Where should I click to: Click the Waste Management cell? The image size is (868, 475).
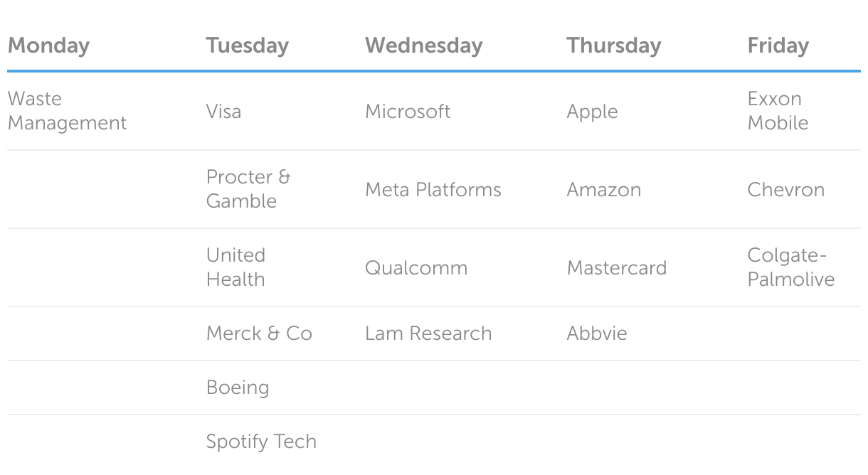[67, 111]
